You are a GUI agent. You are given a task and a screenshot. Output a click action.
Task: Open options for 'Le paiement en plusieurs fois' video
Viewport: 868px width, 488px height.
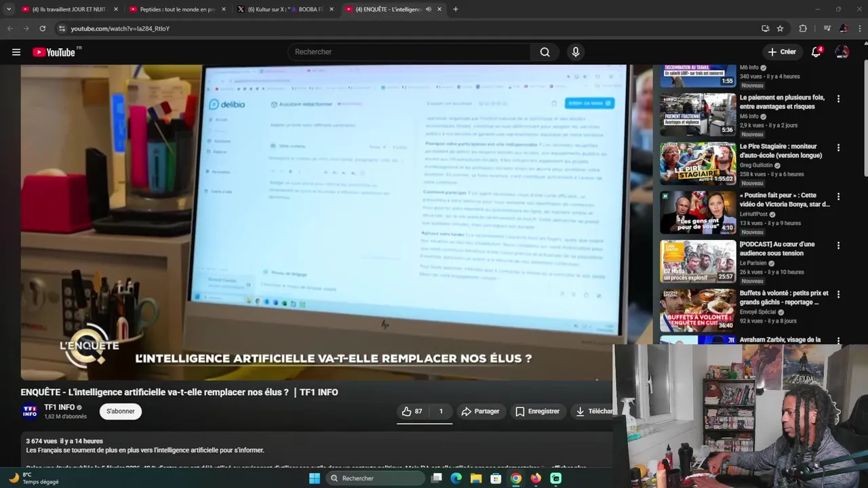[838, 99]
